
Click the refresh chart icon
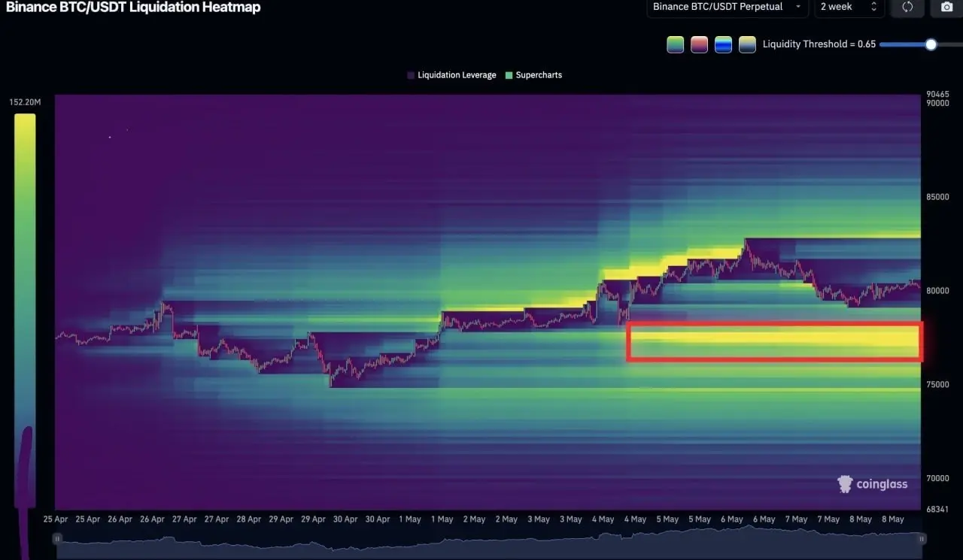(x=907, y=7)
